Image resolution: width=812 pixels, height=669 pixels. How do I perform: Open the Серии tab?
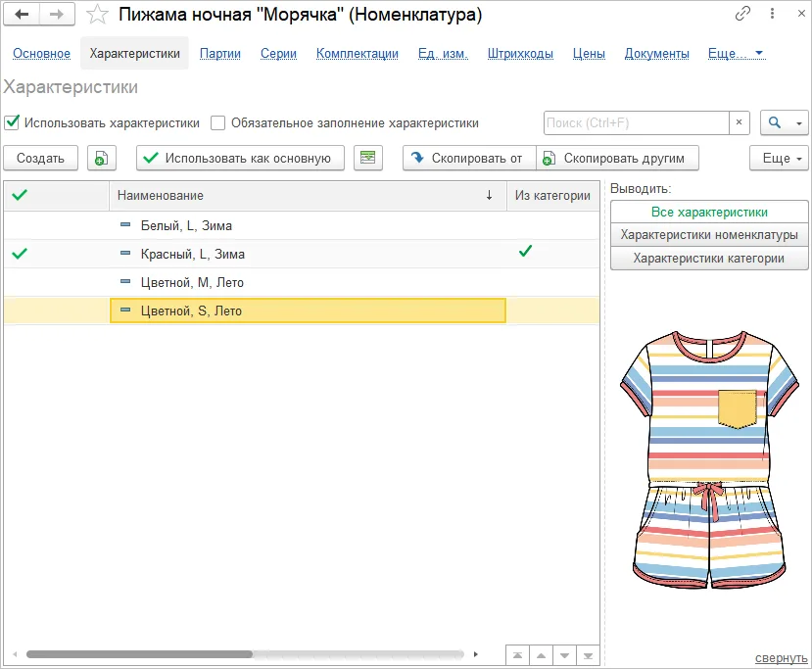pos(278,53)
